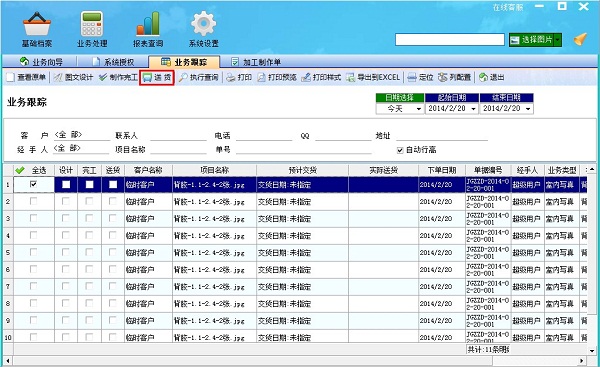This screenshot has width=600, height=367.
Task: Click 打印 printer button
Action: [x=239, y=77]
